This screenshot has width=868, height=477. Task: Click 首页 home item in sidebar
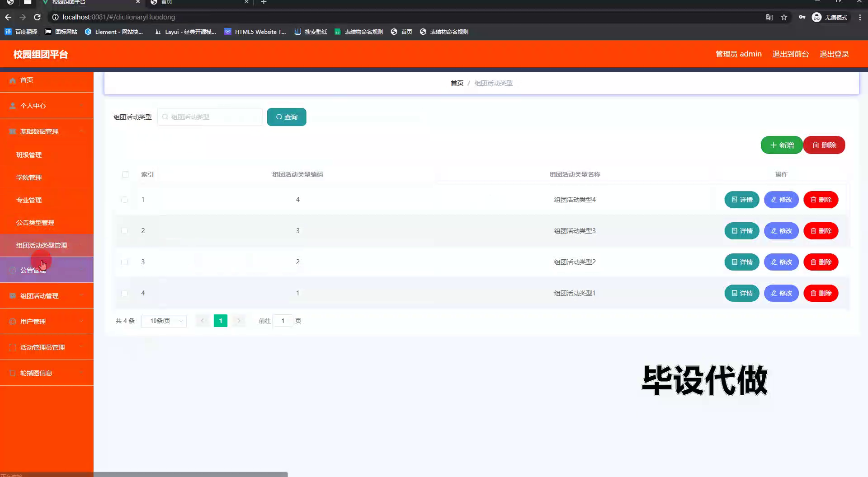pos(47,80)
